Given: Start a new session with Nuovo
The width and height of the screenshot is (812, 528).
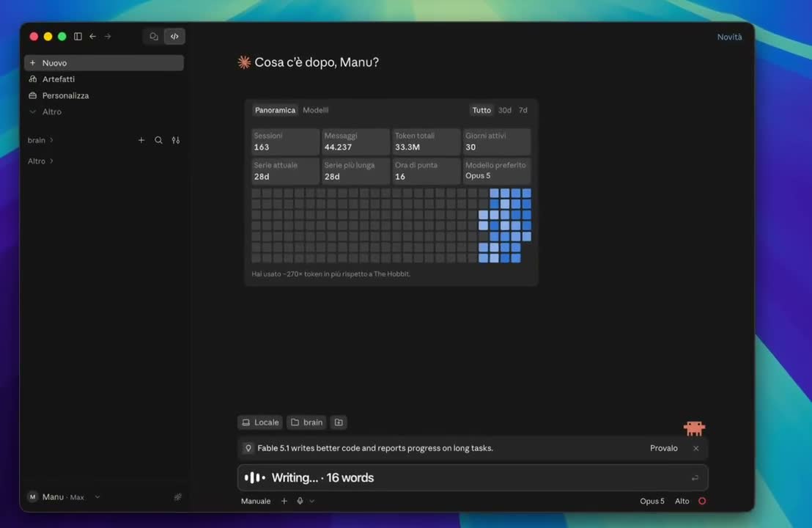Looking at the screenshot, I should 104,62.
